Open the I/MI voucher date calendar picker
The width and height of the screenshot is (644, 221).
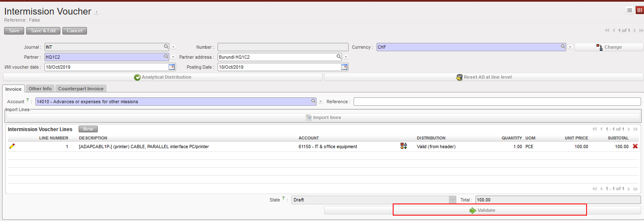click(172, 67)
